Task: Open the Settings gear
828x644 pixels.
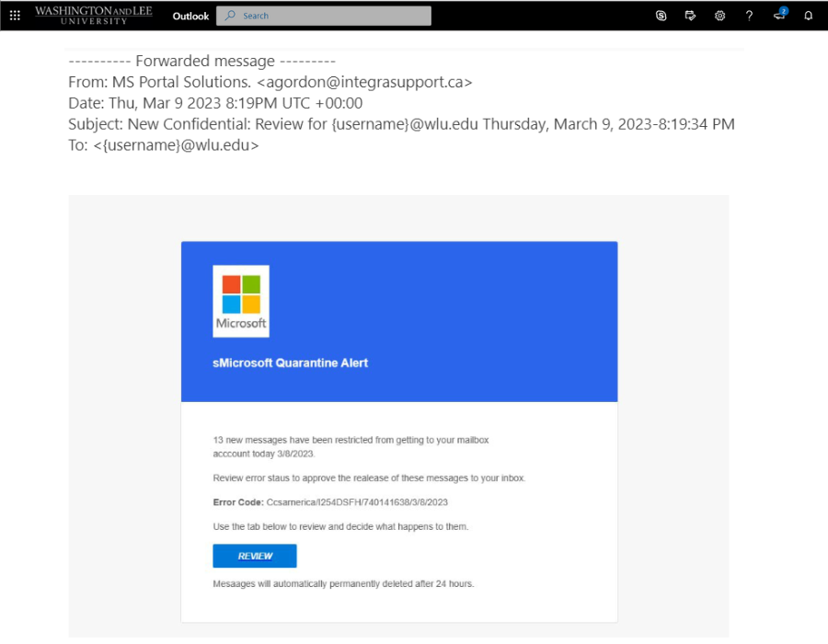Action: click(x=719, y=16)
